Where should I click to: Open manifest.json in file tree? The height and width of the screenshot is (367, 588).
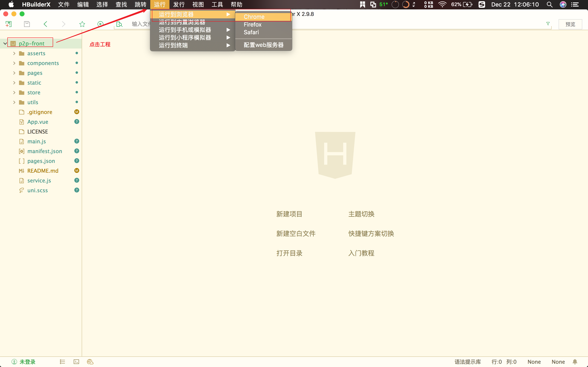pyautogui.click(x=45, y=151)
